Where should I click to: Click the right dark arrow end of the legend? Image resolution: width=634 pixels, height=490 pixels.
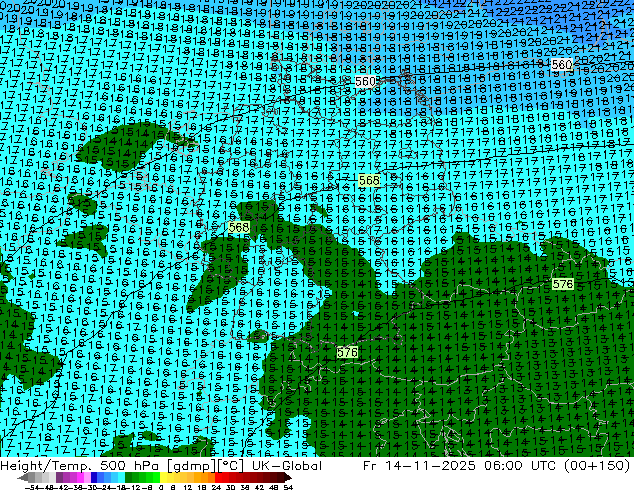click(x=287, y=478)
